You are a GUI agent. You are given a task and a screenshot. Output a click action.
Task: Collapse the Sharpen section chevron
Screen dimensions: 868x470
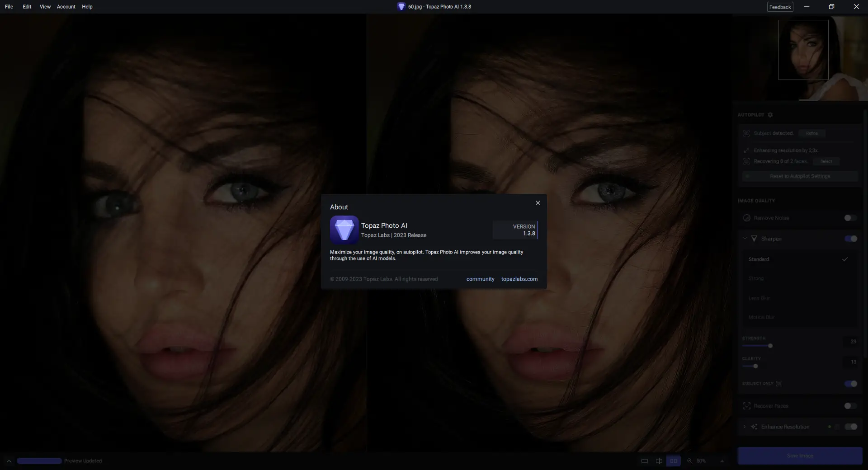click(x=745, y=239)
